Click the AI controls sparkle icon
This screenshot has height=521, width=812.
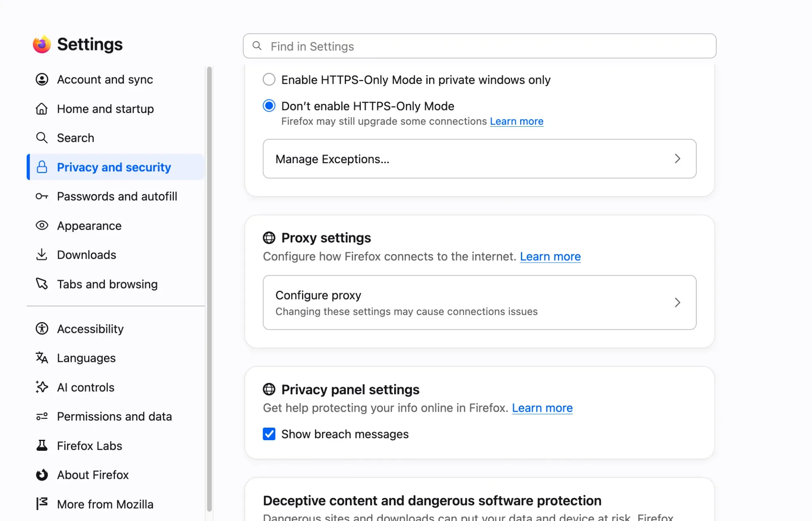[42, 387]
